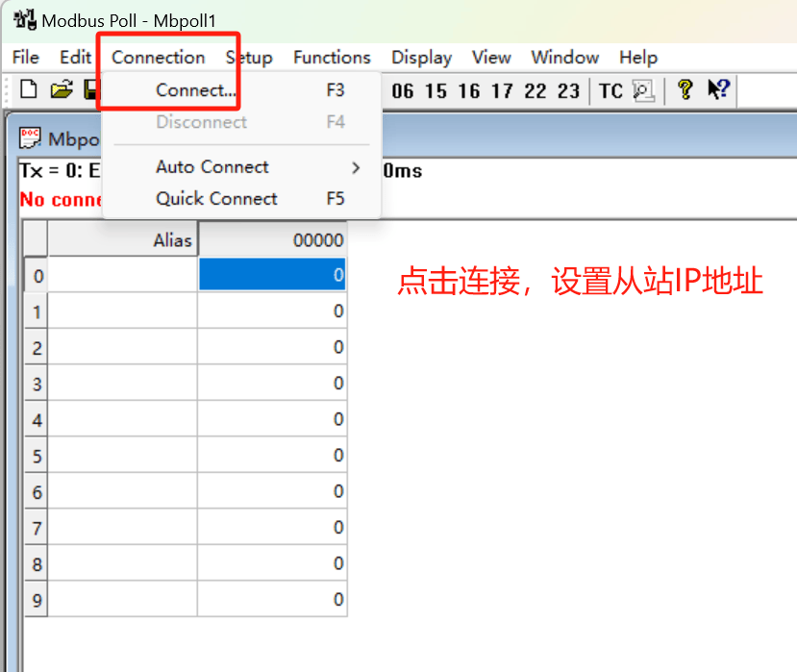This screenshot has width=797, height=672.
Task: Click the Mbpoll document window icon
Action: tap(30, 138)
